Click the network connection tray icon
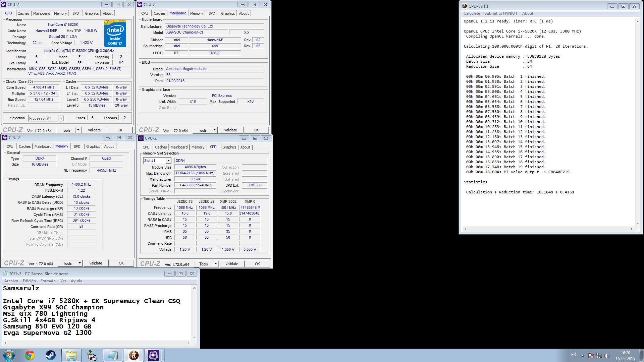644x362 pixels. tap(599, 356)
